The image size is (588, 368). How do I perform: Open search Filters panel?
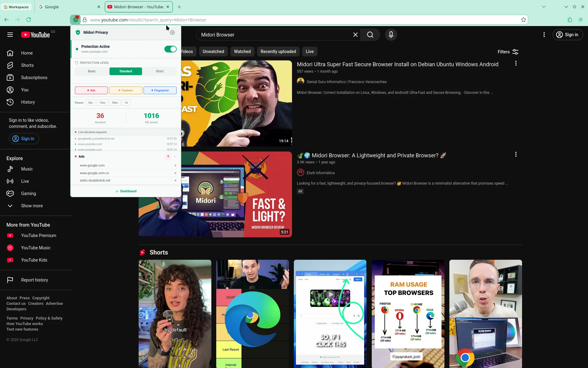(x=508, y=52)
